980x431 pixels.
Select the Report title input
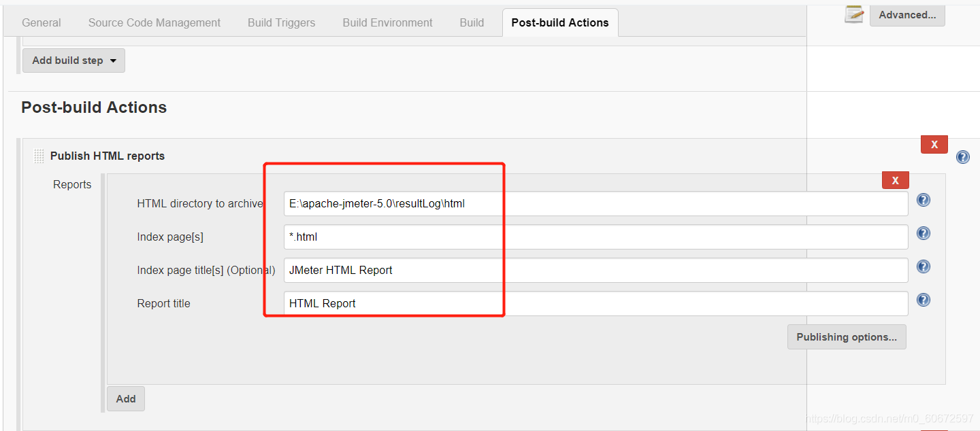(596, 303)
